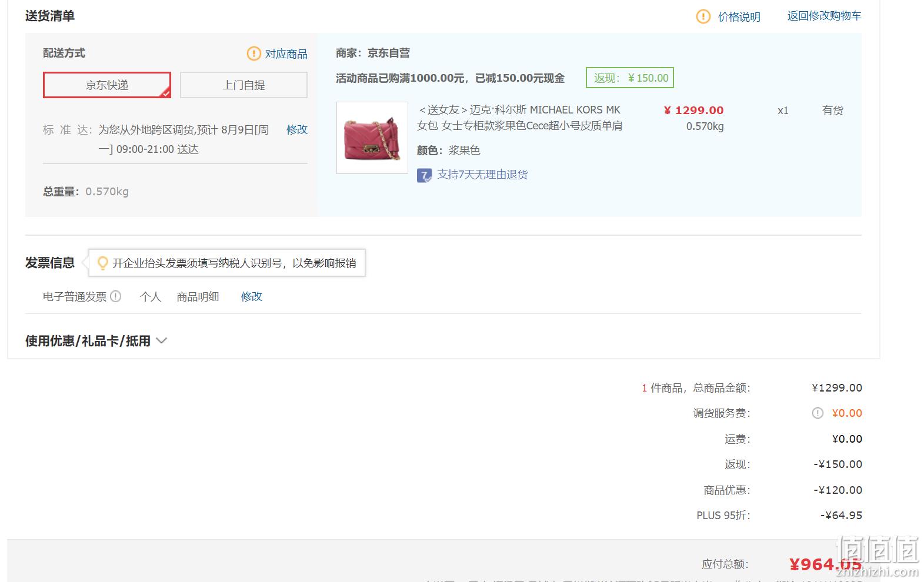Click PLUS 95折 discount row -¥64.95
The height and width of the screenshot is (582, 924).
point(779,516)
